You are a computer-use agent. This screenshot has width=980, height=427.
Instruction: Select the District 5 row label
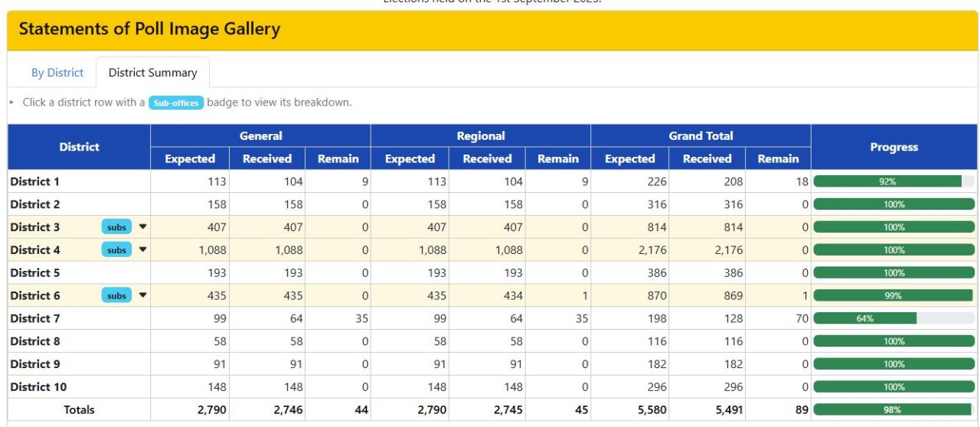point(34,272)
